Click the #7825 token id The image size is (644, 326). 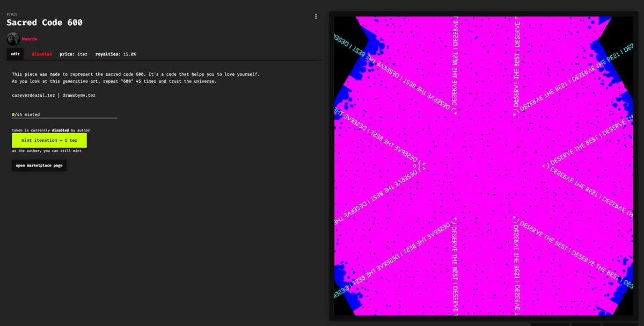click(12, 13)
